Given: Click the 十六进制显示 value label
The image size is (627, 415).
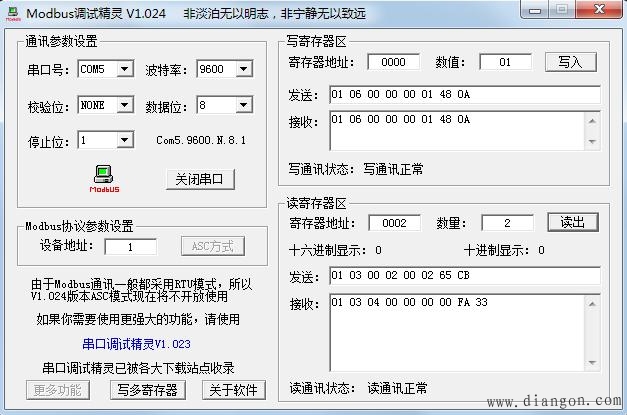Looking at the screenshot, I should point(378,250).
